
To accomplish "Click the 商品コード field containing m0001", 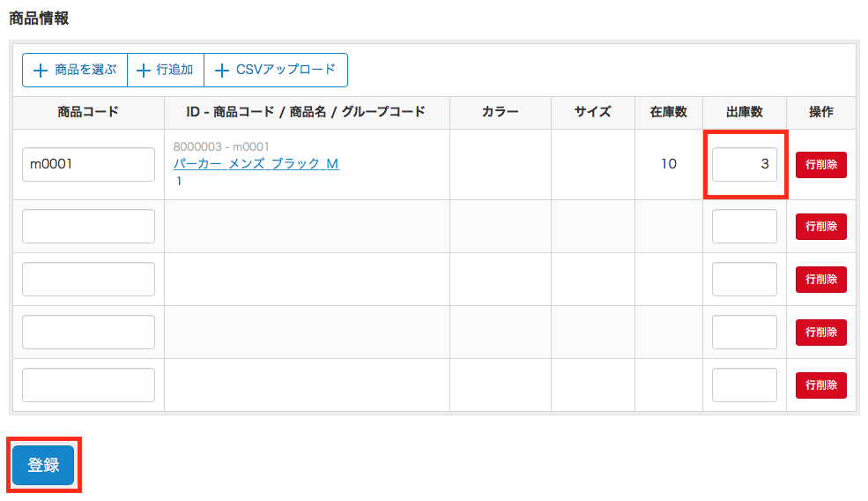I will 88,165.
